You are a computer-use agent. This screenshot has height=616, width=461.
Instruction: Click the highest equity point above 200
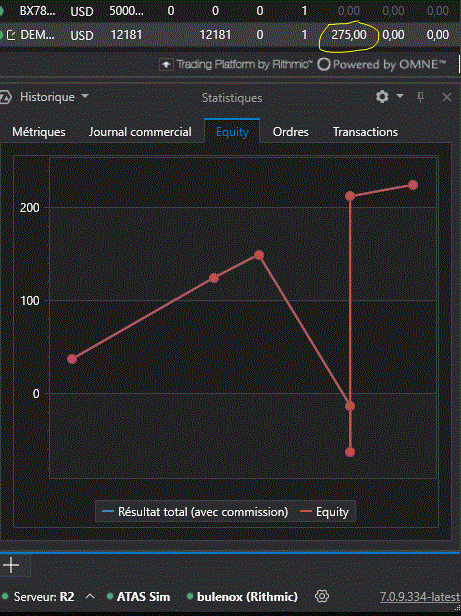[x=413, y=185]
